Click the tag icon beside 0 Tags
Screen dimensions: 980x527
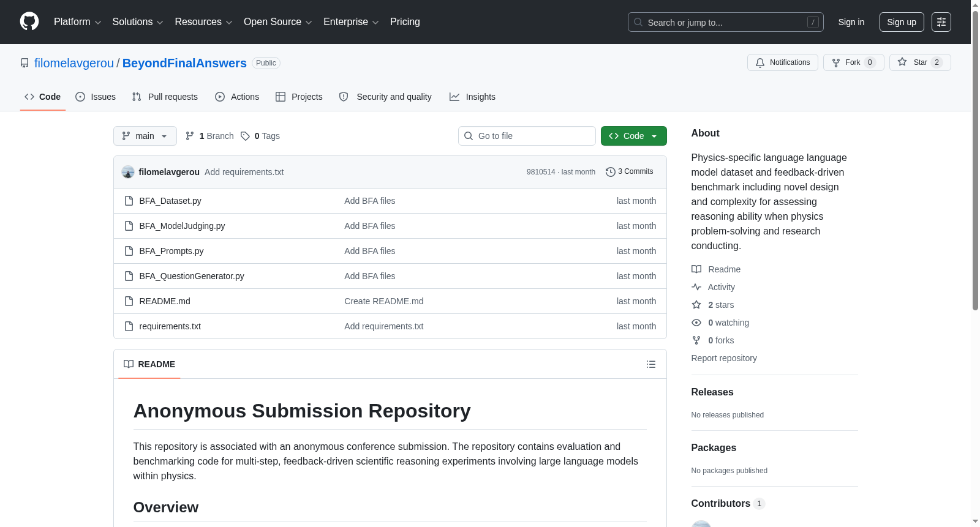tap(245, 136)
